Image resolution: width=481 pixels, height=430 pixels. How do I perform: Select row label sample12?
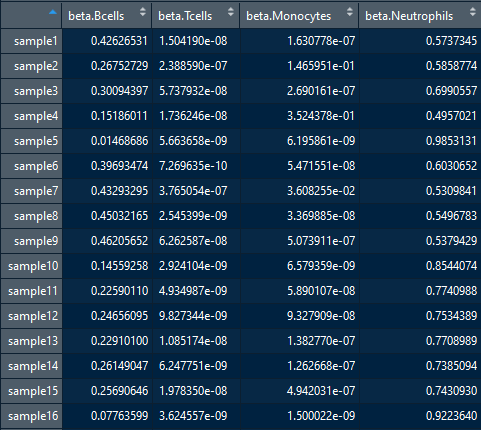(33, 316)
